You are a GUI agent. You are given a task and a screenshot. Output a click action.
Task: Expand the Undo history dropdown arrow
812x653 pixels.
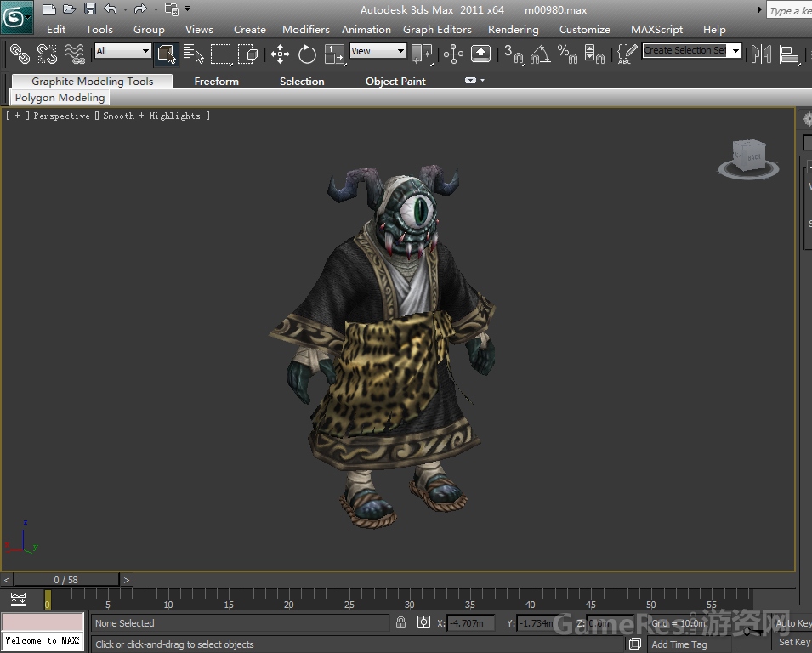pyautogui.click(x=125, y=9)
